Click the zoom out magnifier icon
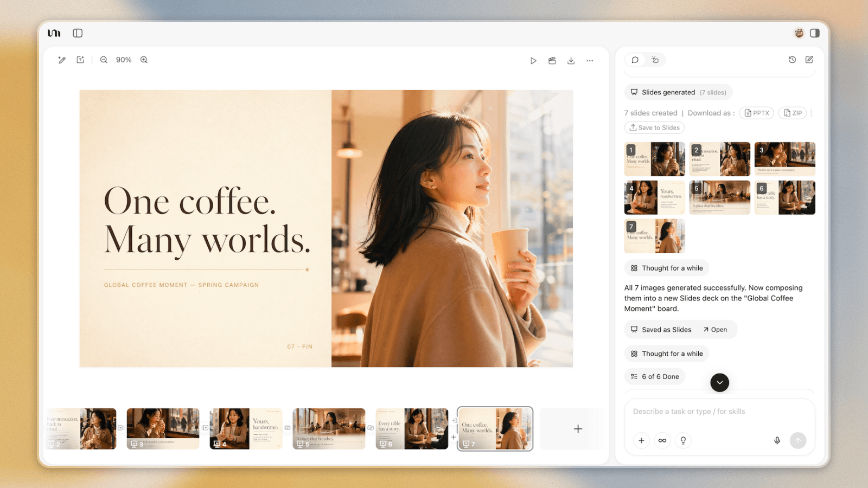The height and width of the screenshot is (488, 868). click(x=104, y=60)
